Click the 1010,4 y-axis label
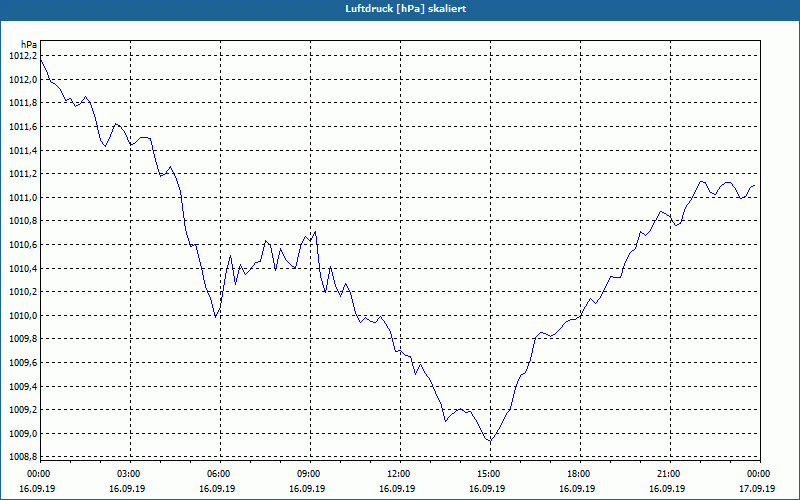The height and width of the screenshot is (500, 800). click(x=23, y=268)
